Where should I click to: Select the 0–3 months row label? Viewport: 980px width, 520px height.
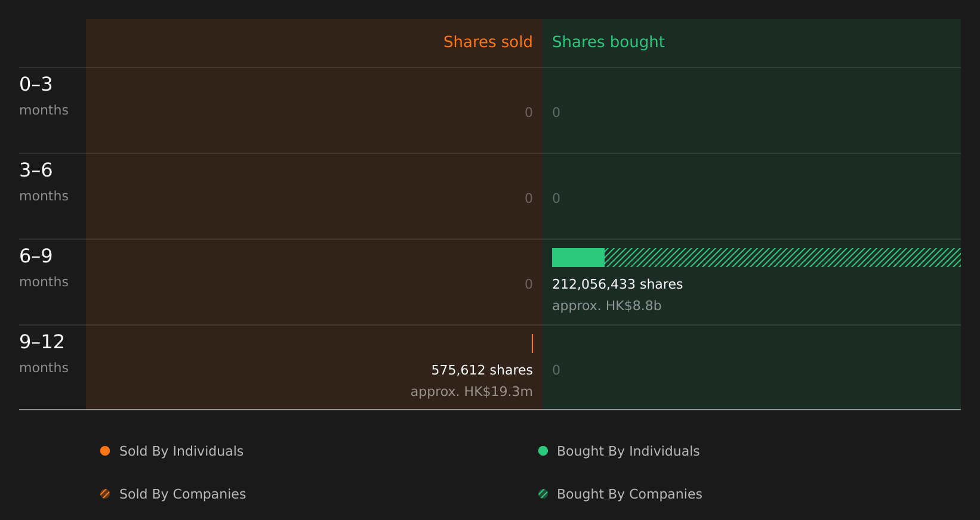(44, 96)
